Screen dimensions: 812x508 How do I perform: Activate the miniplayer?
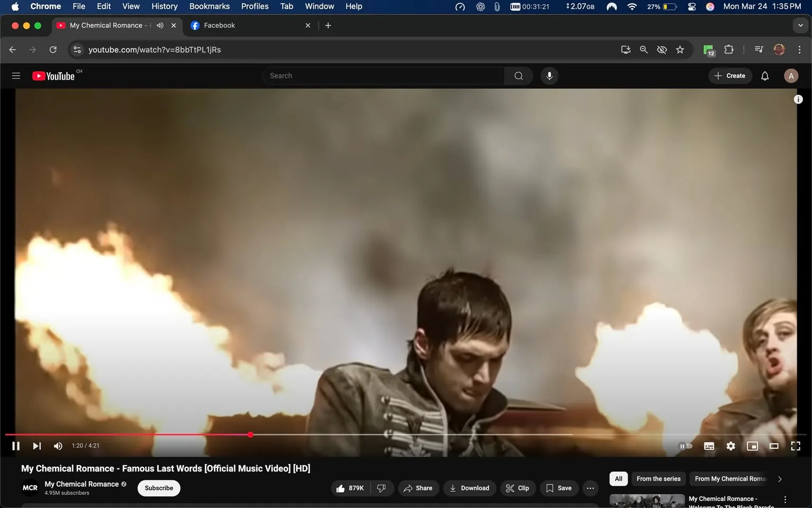752,446
